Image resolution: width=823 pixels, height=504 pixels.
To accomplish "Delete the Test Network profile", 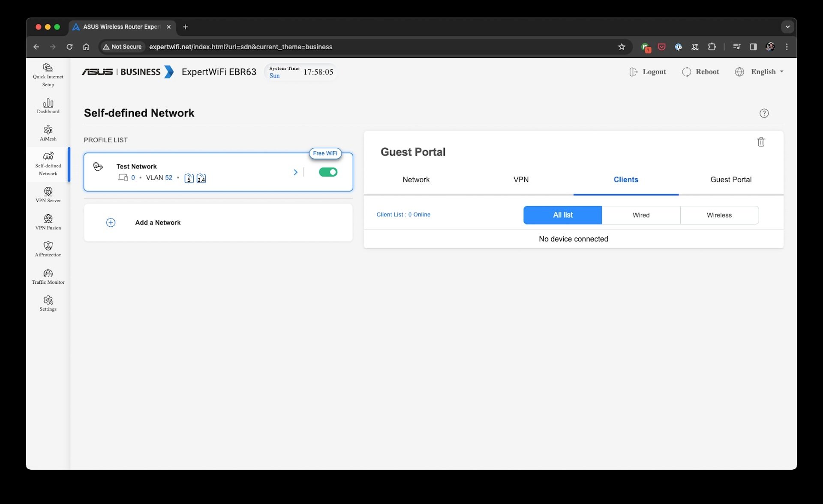I will coord(761,141).
